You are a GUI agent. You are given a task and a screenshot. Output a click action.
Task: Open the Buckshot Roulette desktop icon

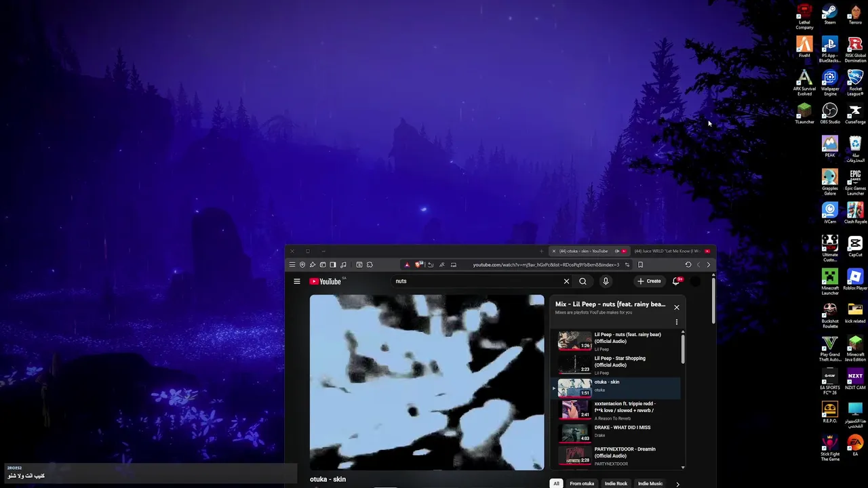tap(829, 316)
